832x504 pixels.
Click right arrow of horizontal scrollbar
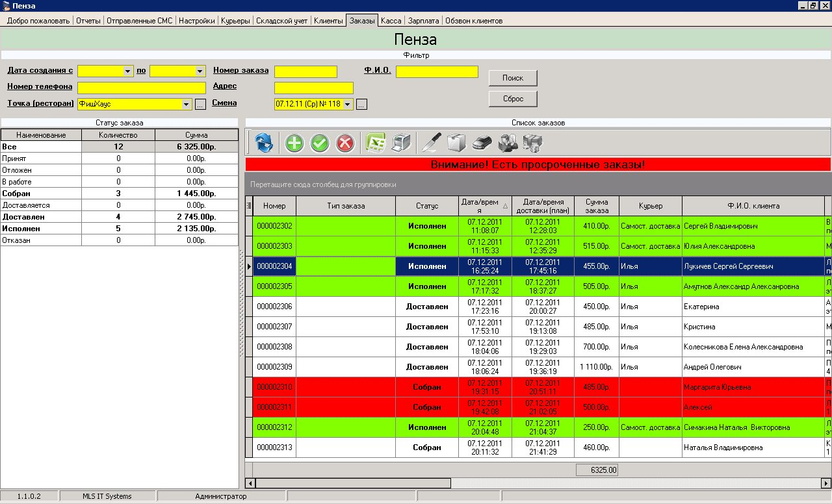pos(826,483)
